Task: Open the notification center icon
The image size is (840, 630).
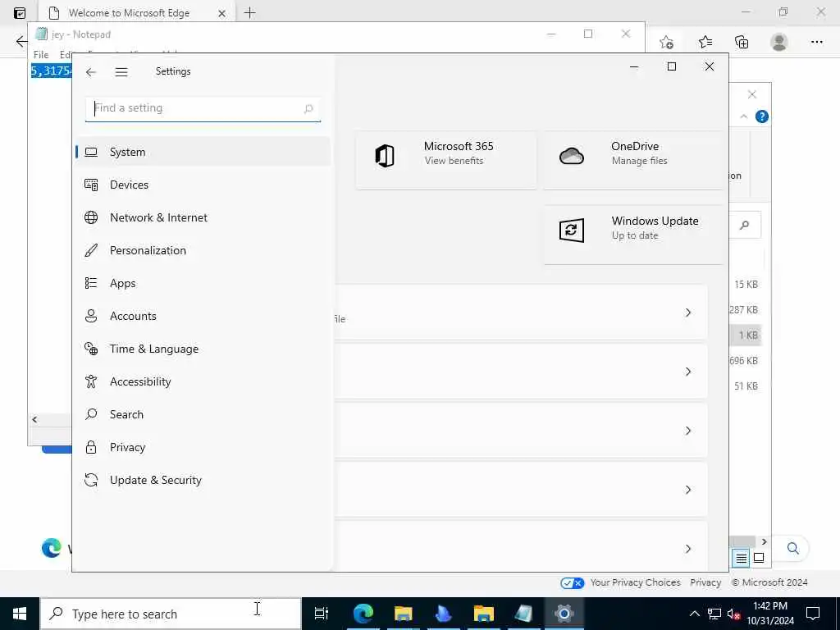Action: (813, 614)
